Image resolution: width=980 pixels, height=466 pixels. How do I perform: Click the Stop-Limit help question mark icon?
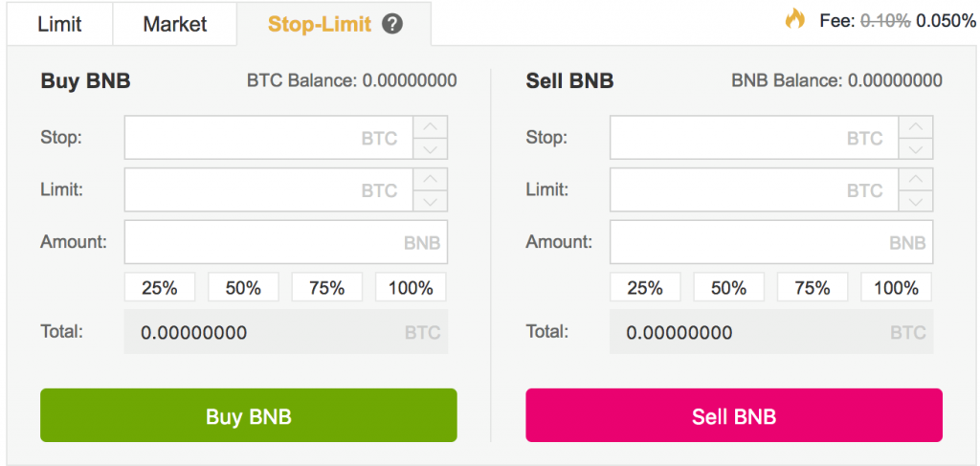(391, 24)
